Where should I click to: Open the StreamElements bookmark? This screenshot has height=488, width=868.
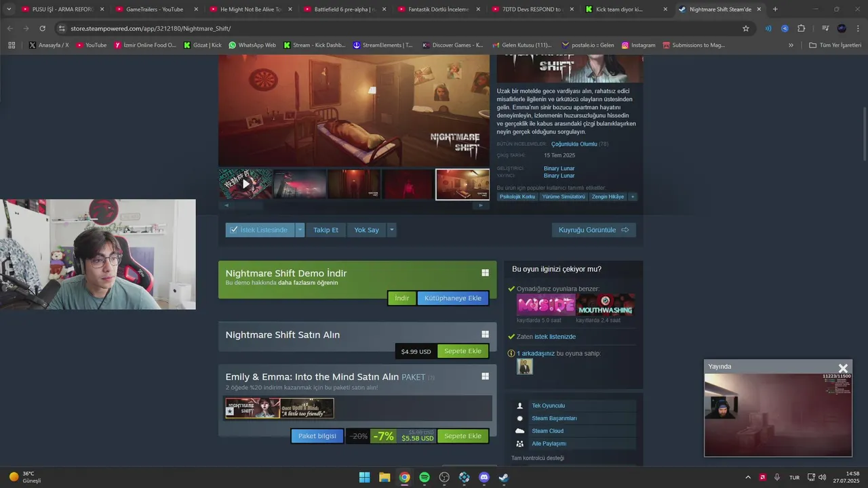[x=382, y=45]
